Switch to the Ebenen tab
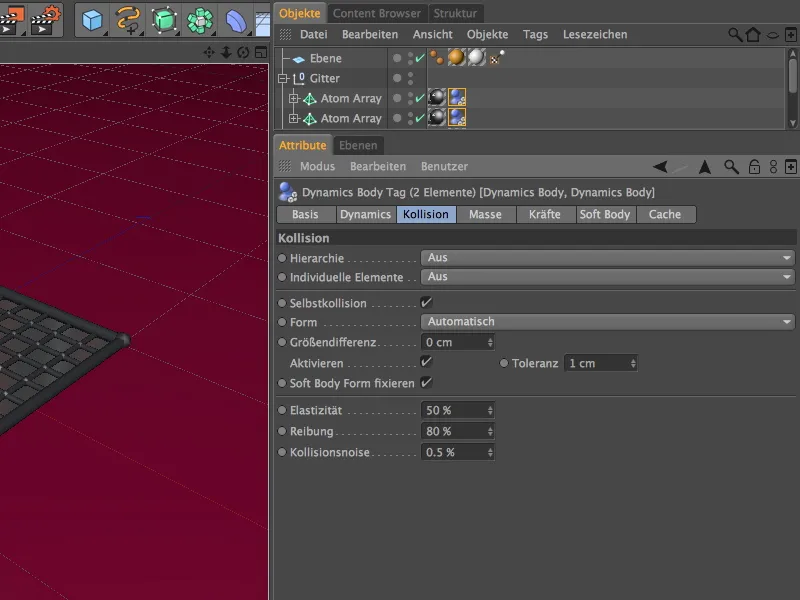Viewport: 800px width, 600px height. (358, 145)
